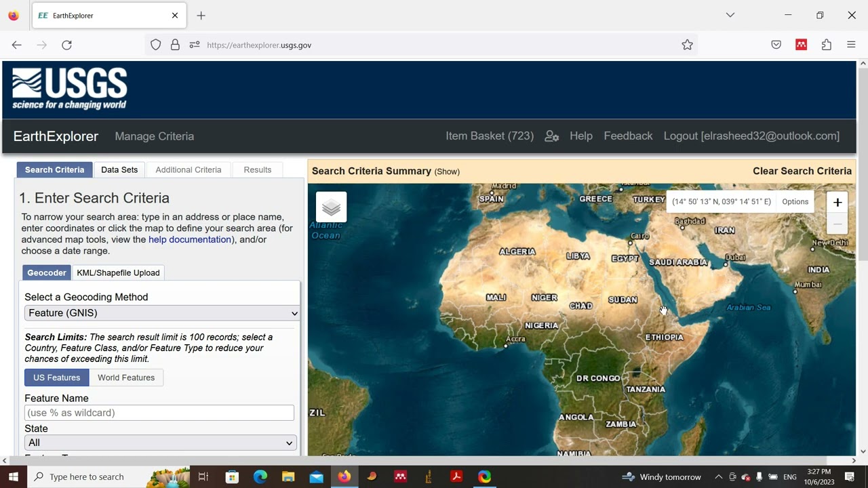Switch to KML/Shapefile Upload tab
This screenshot has width=868, height=488.
(x=118, y=272)
